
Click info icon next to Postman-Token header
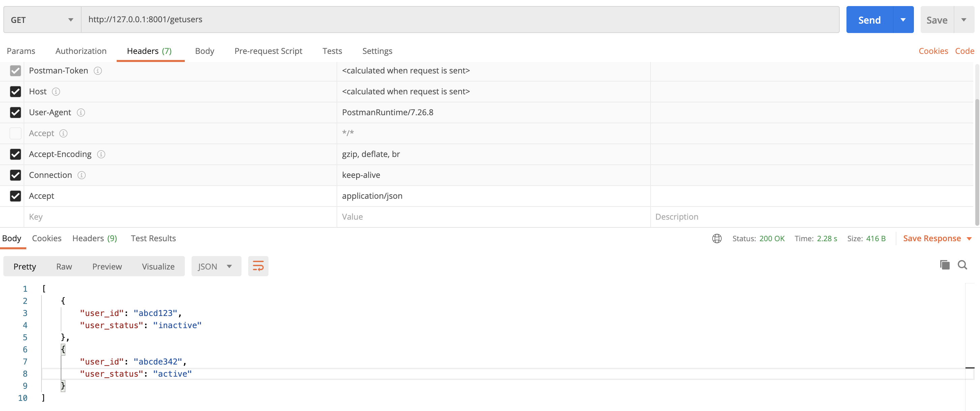point(98,71)
